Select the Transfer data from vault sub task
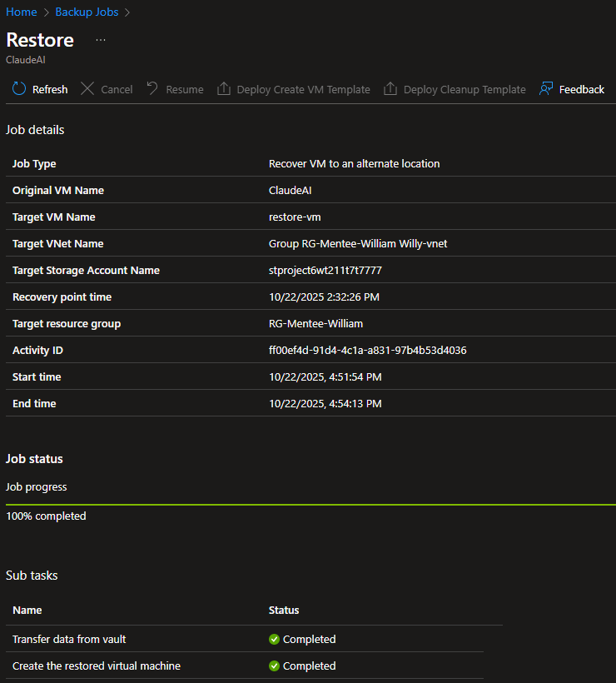The height and width of the screenshot is (683, 616). (x=69, y=640)
